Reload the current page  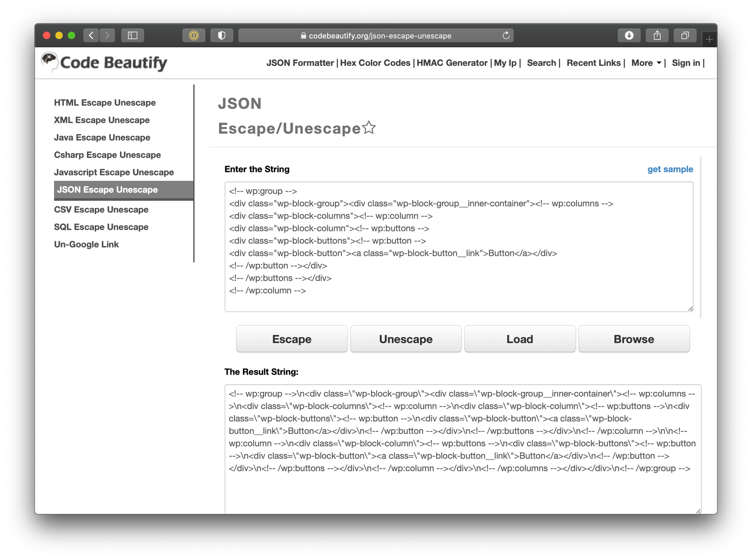(x=506, y=35)
